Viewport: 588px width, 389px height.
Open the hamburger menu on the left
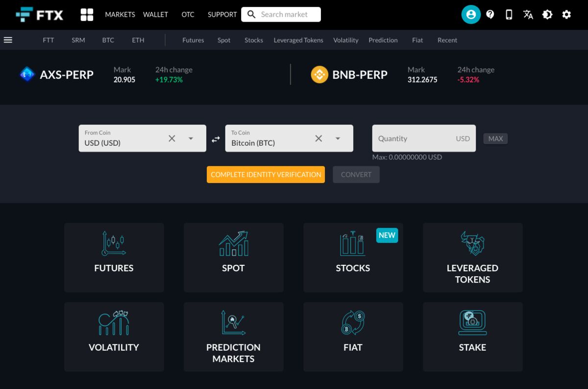8,40
